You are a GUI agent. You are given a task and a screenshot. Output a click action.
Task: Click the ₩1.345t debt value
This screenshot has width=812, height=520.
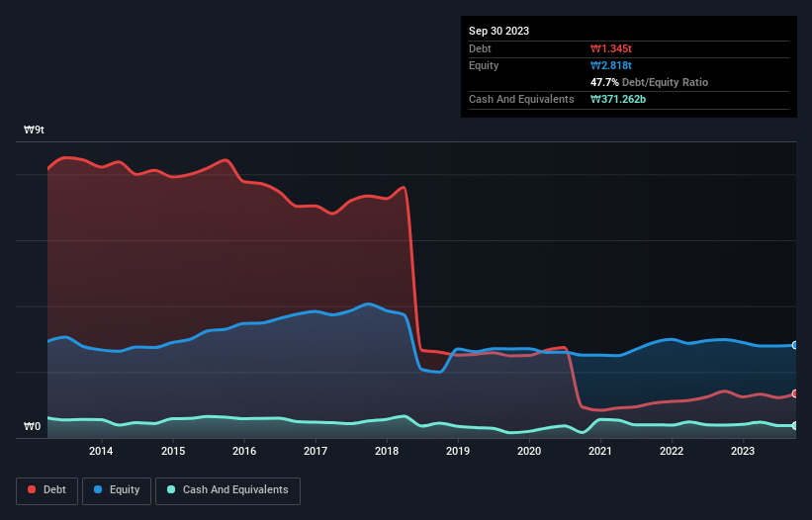[611, 48]
